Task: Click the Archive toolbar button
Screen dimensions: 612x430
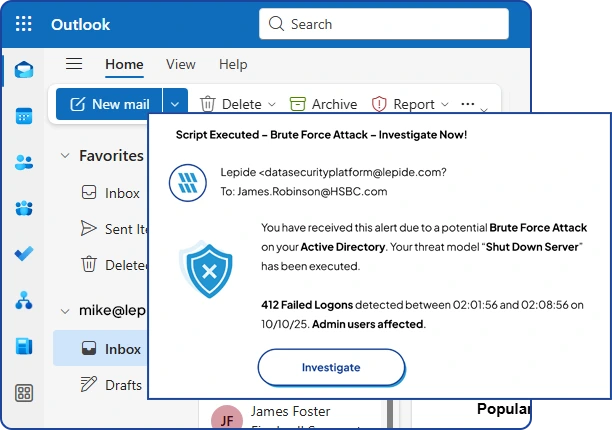Action: 323,104
